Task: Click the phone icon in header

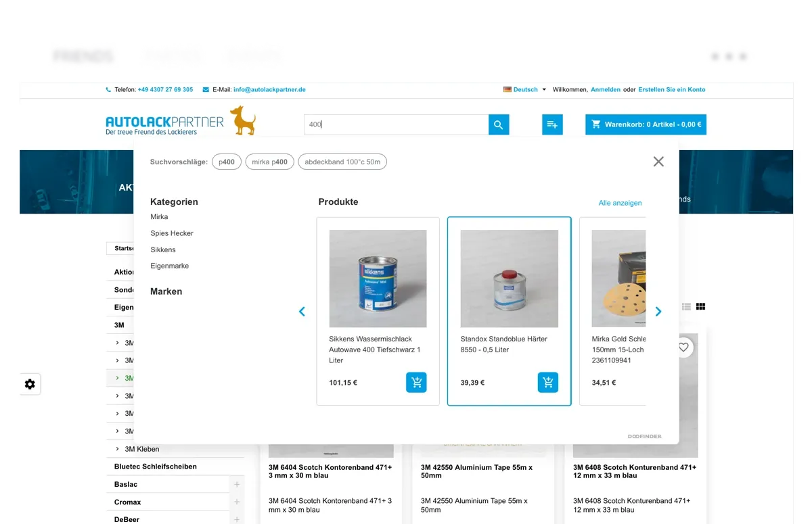Action: coord(108,89)
